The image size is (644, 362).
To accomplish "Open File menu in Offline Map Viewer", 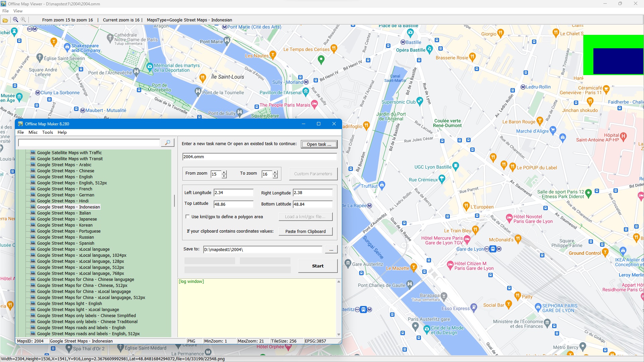I will [x=5, y=11].
